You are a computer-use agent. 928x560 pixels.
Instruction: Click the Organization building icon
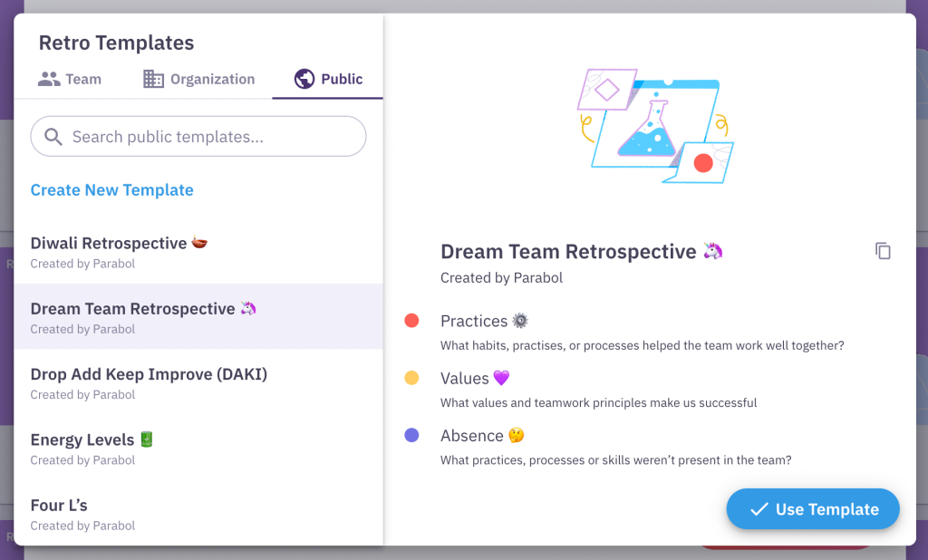[x=154, y=79]
